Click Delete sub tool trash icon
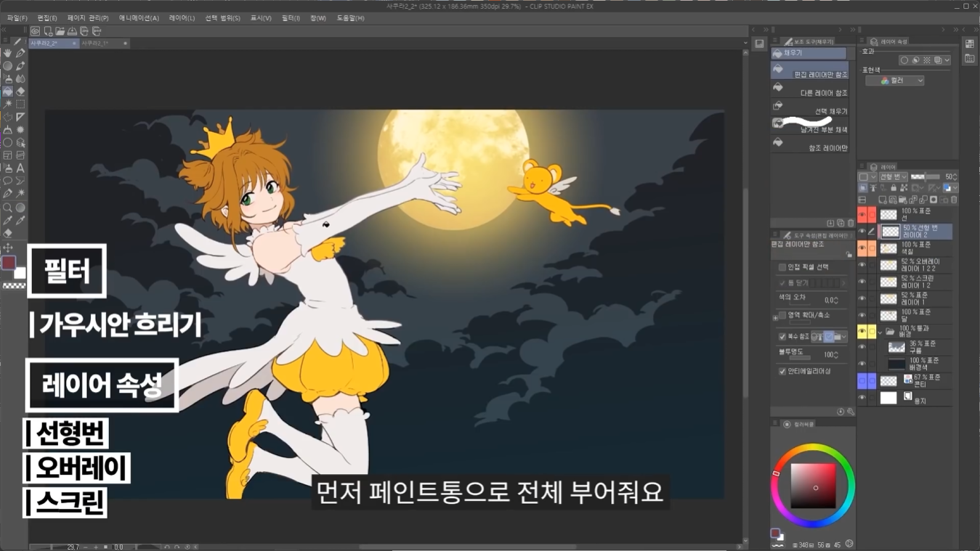This screenshot has height=551, width=980. tap(851, 223)
